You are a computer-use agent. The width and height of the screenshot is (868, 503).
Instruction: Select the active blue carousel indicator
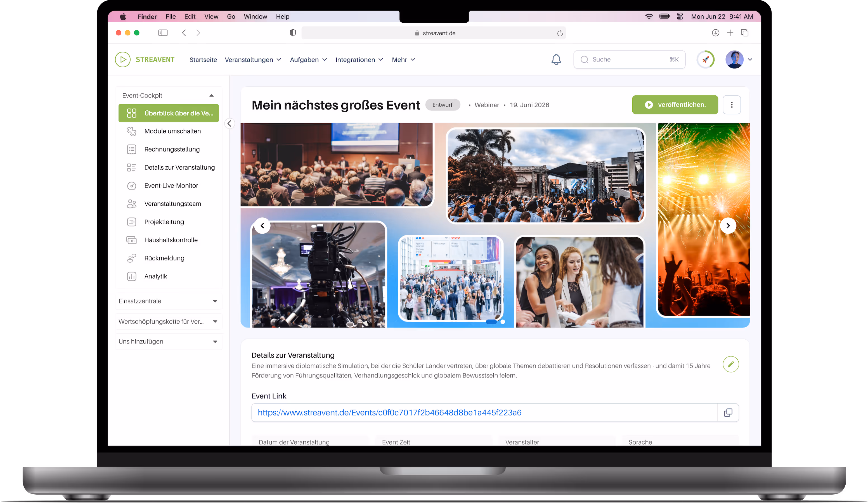491,322
